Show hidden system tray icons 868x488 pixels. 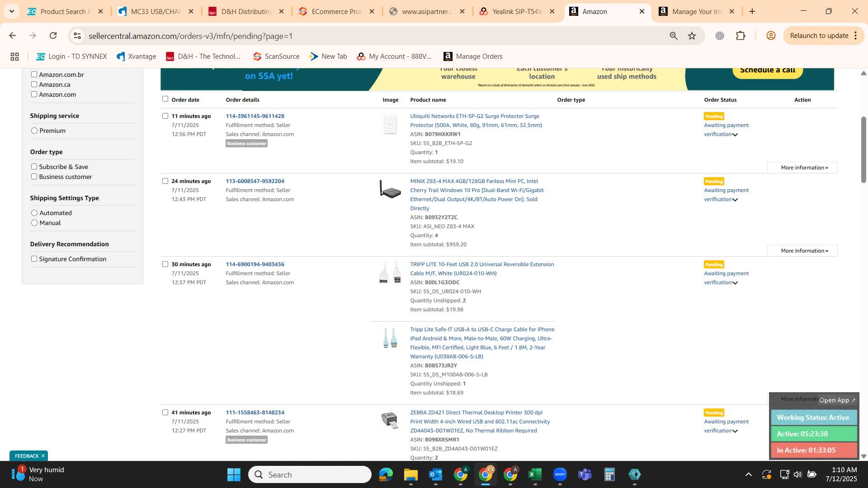[748, 474]
